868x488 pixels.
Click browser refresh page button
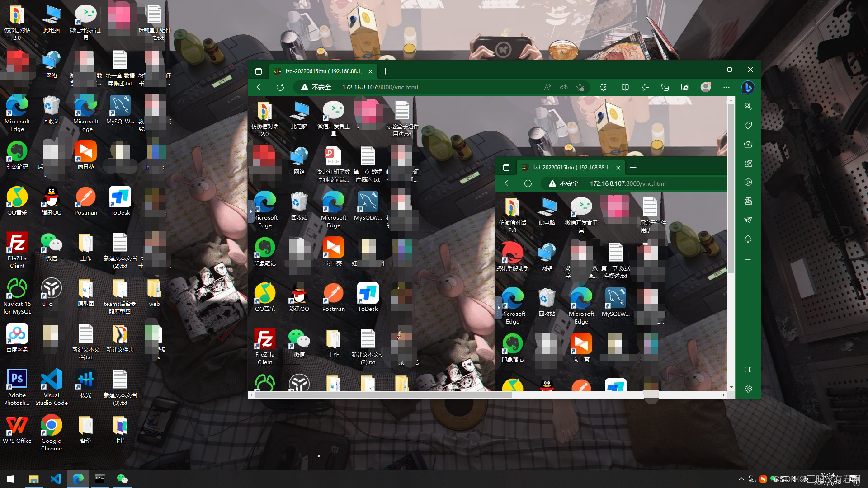[280, 87]
